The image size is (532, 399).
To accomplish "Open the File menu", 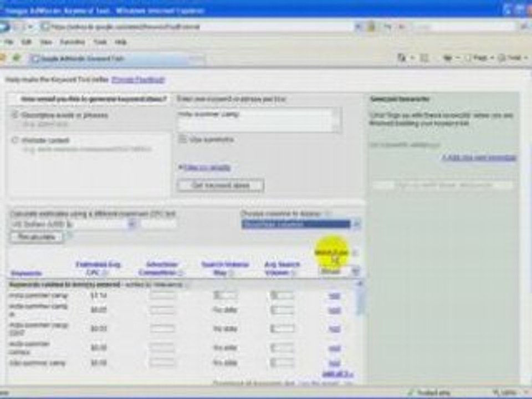I will 8,42.
